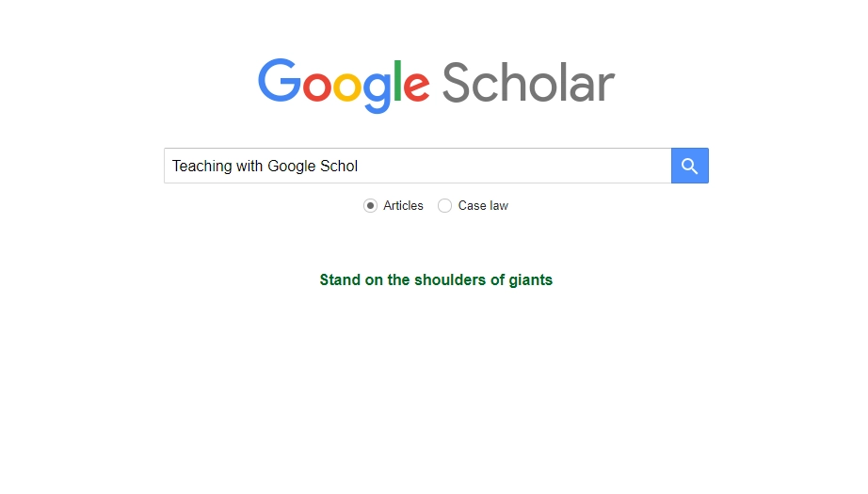This screenshot has height=494, width=868.
Task: Place cursor after 'Schol' in search field
Action: click(359, 166)
